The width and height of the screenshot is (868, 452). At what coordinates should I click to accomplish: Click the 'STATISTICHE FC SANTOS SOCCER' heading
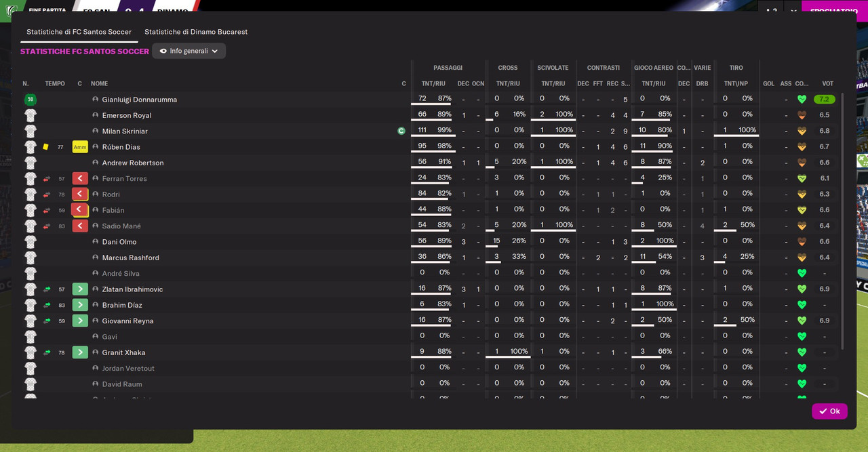click(x=85, y=52)
